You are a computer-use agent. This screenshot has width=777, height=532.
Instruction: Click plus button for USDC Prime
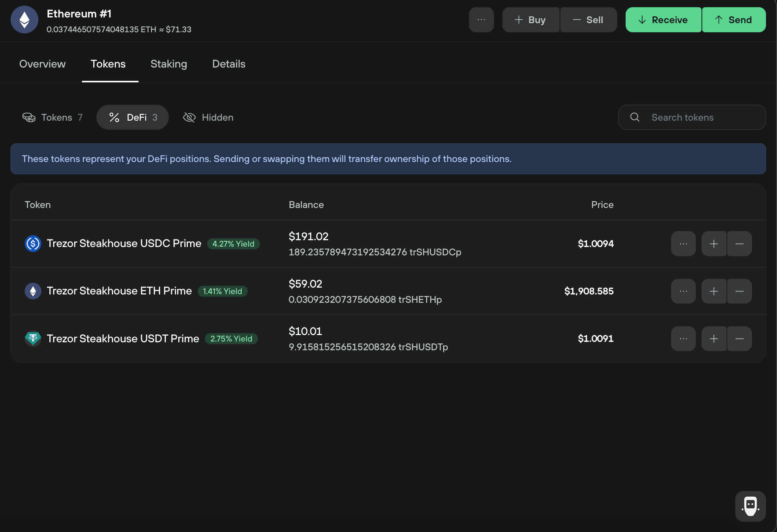pyautogui.click(x=714, y=244)
